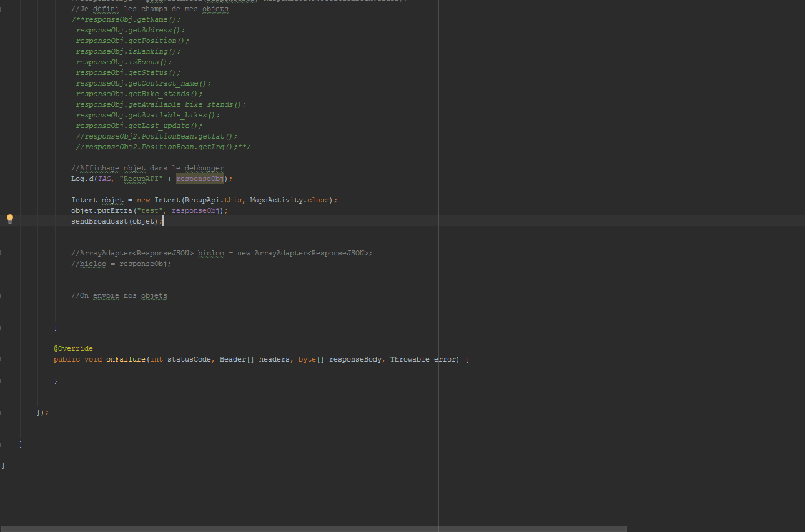Click the commented ArrayAdapter<ResponseJSON> bicloo line
The width and height of the screenshot is (805, 532).
[222, 254]
